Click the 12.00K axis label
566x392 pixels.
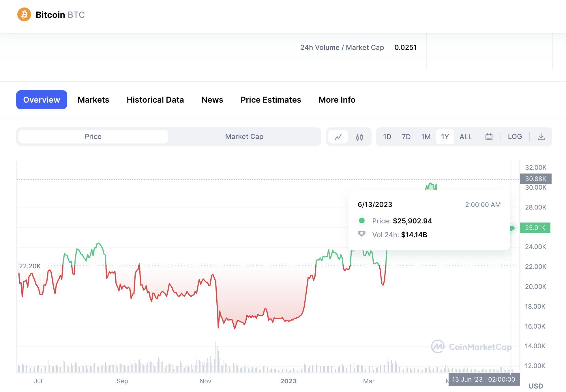[535, 366]
